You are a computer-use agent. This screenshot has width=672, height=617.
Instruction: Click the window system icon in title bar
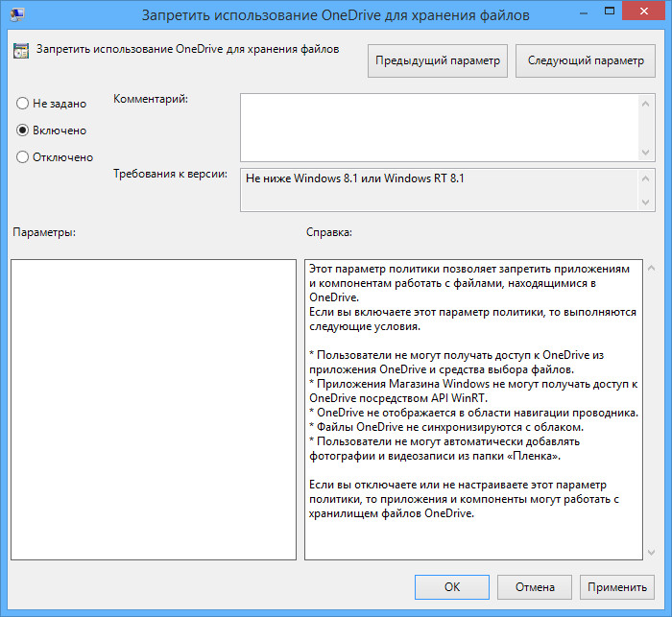point(17,15)
